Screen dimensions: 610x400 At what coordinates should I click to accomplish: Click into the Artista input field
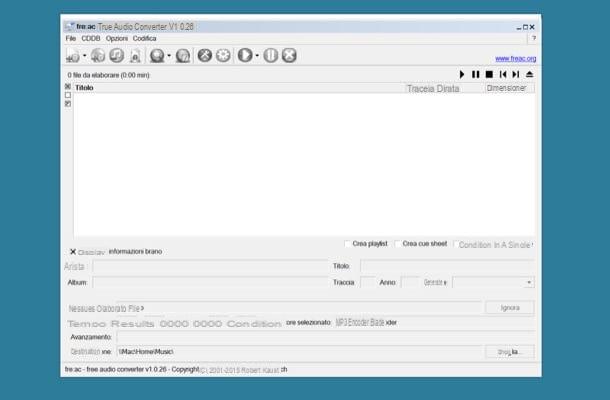pyautogui.click(x=210, y=267)
